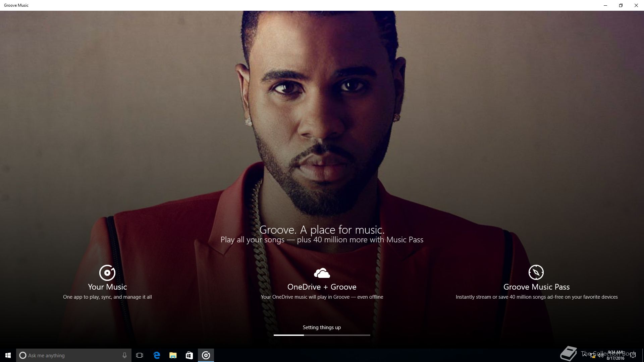Select the Groove Music taskbar icon

(x=206, y=355)
